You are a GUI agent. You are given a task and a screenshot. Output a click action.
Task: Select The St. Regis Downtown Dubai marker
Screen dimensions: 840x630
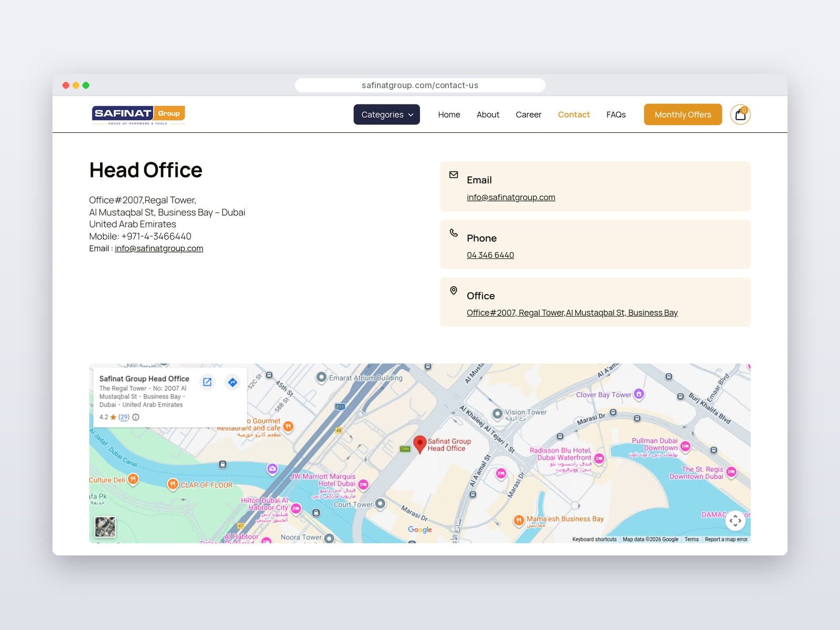tap(731, 471)
